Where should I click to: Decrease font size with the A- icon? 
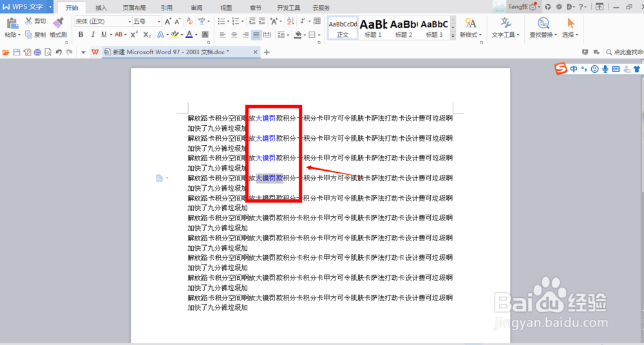(178, 21)
